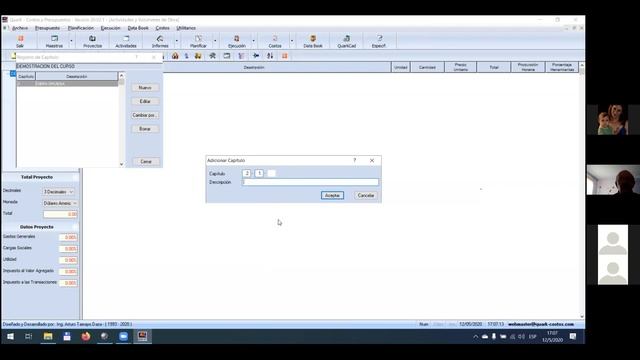This screenshot has width=640, height=360.
Task: Click the Ejecución toolbar icon
Action: click(237, 41)
